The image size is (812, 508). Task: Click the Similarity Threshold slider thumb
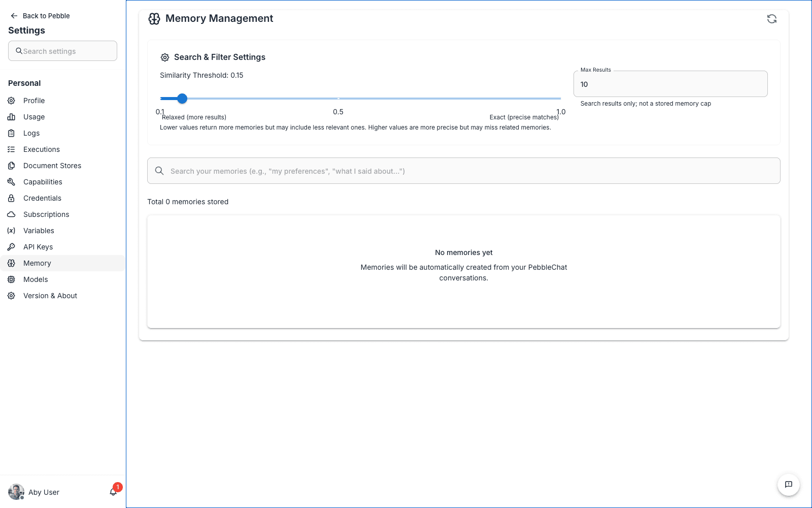tap(182, 99)
